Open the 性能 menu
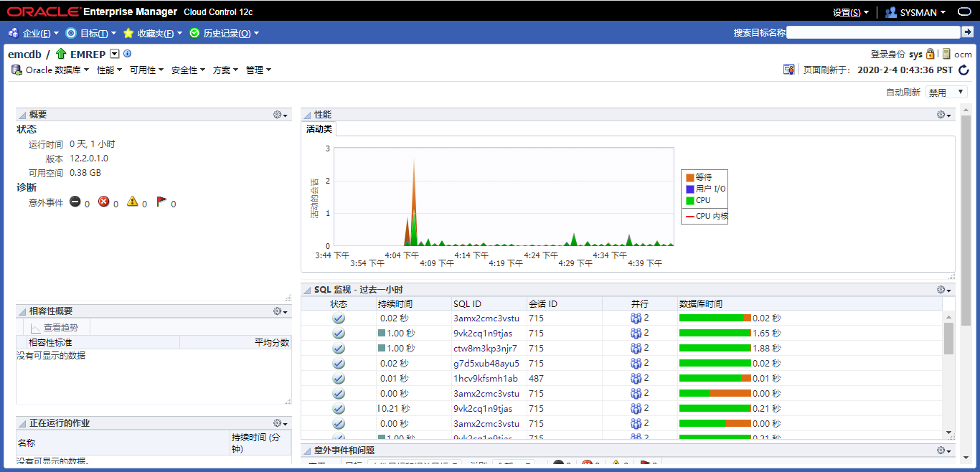The height and width of the screenshot is (472, 980). [x=110, y=70]
